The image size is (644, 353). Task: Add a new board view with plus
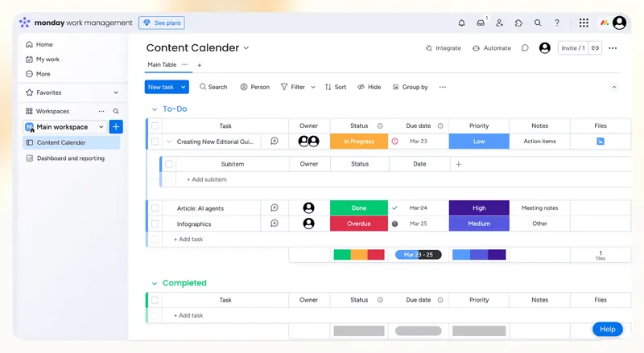[199, 65]
